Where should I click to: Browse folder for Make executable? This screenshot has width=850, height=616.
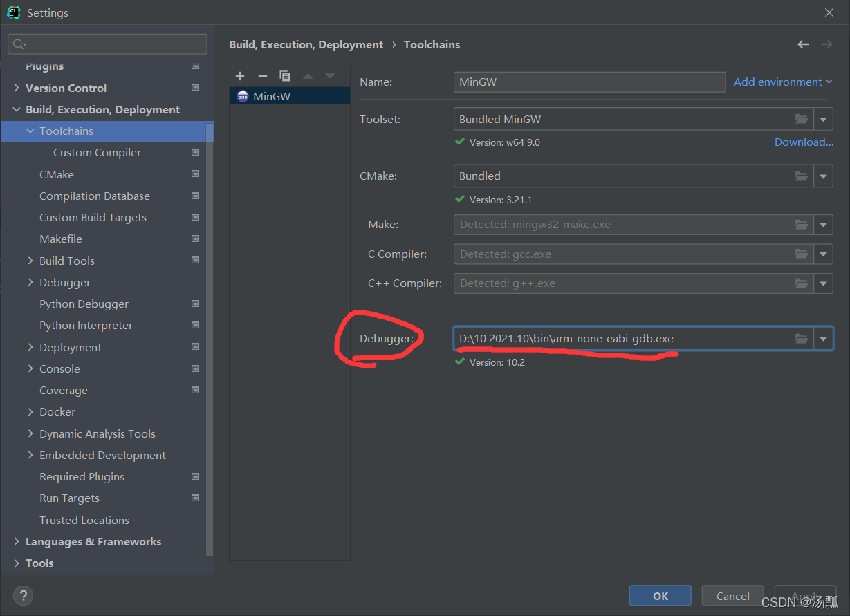click(x=802, y=225)
